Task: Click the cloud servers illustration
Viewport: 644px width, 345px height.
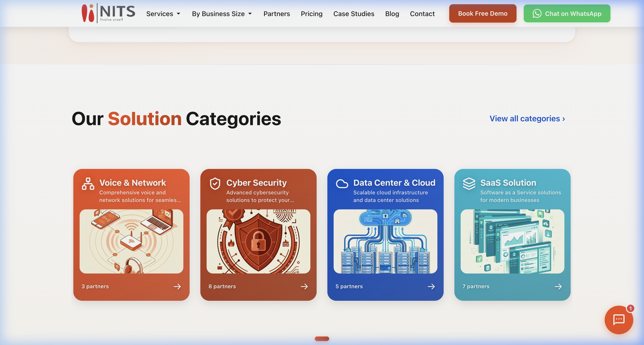Action: click(385, 241)
